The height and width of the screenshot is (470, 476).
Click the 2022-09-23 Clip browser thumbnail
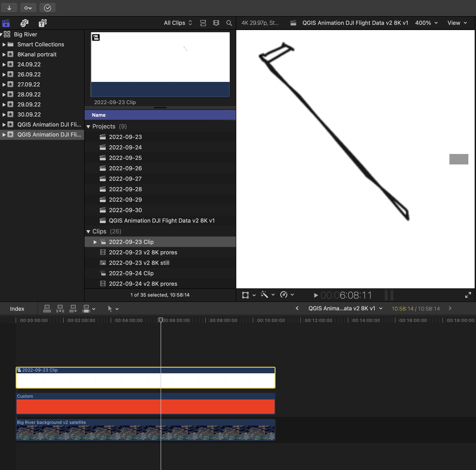click(x=160, y=64)
